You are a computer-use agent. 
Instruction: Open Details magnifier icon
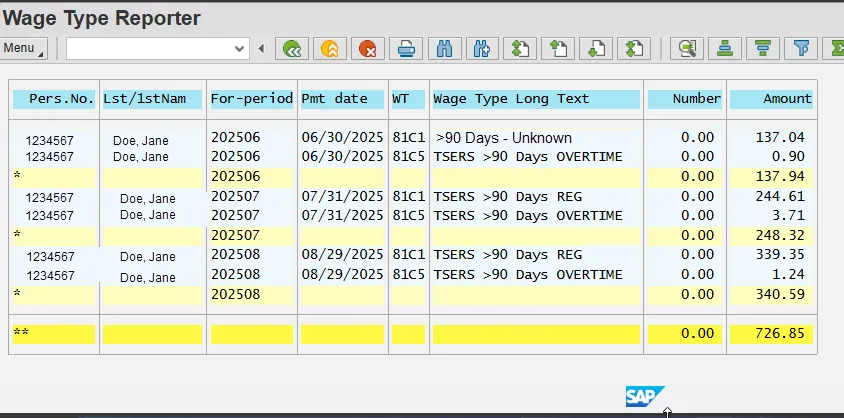(x=687, y=48)
